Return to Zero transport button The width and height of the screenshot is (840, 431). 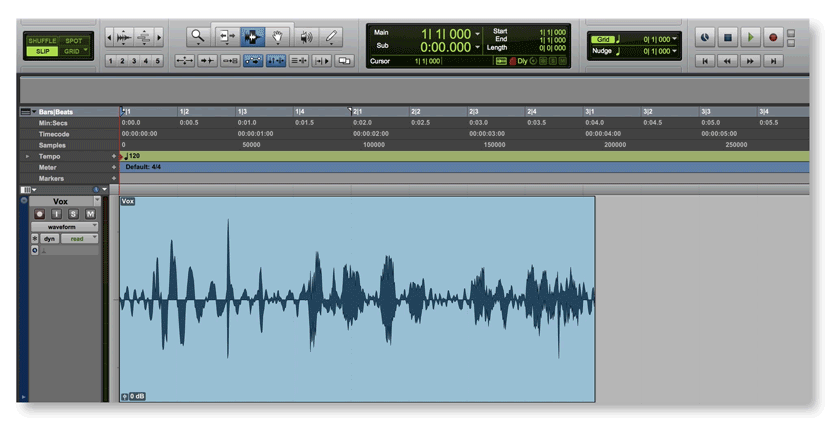click(x=705, y=61)
